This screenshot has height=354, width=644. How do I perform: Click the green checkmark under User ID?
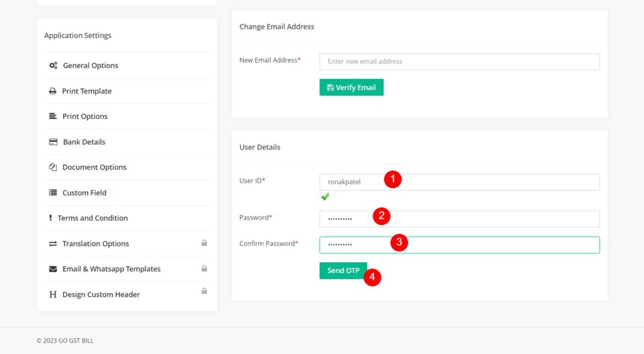click(326, 196)
